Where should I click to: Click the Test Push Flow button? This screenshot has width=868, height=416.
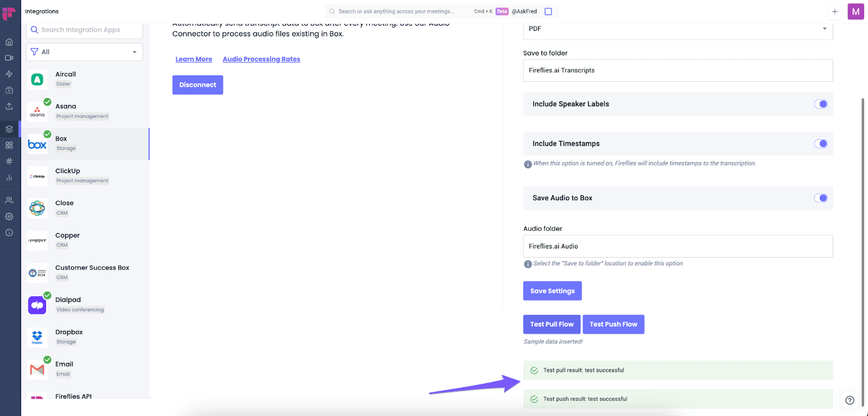(x=614, y=324)
